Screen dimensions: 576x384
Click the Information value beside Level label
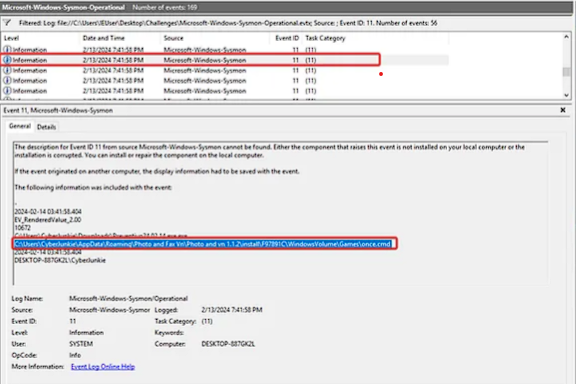click(86, 333)
